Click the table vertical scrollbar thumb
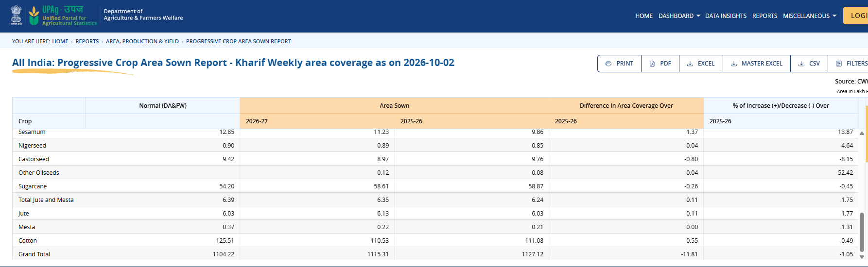Image resolution: width=868 pixels, height=267 pixels. click(x=862, y=232)
